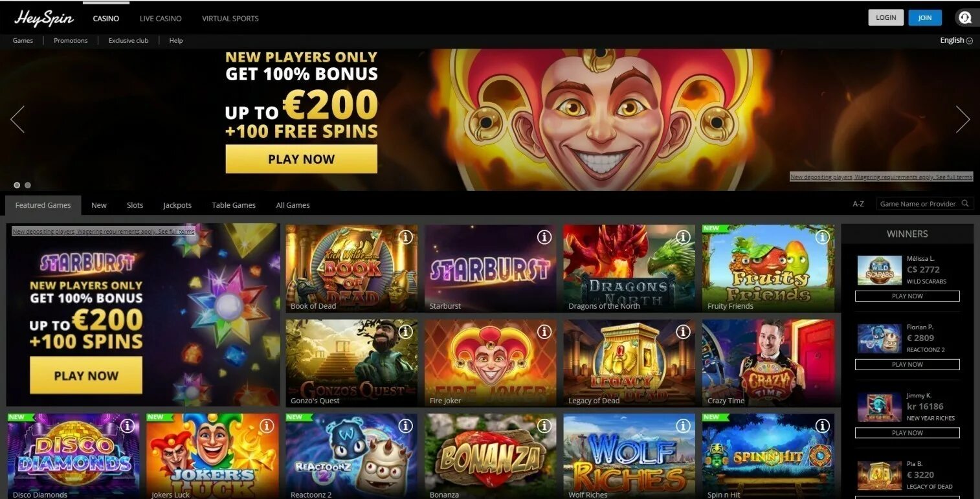Open live chat support icon
Screen dimensions: 980x499
(x=965, y=17)
